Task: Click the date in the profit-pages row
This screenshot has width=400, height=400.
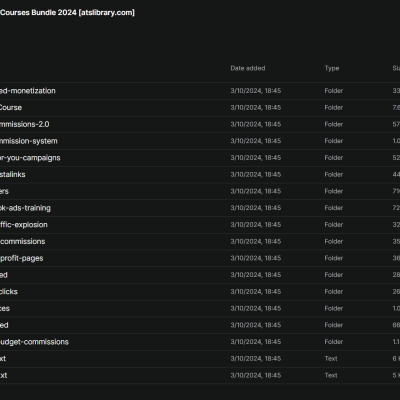Action: point(256,258)
